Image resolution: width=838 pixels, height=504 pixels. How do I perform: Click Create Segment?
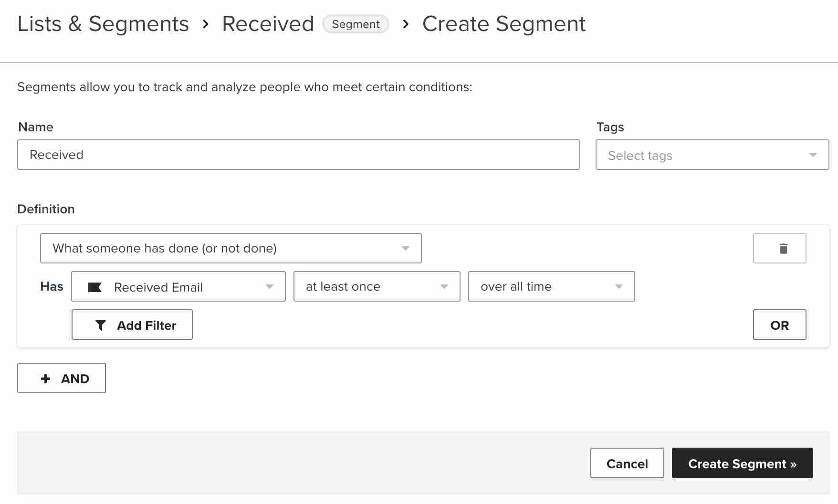(742, 463)
